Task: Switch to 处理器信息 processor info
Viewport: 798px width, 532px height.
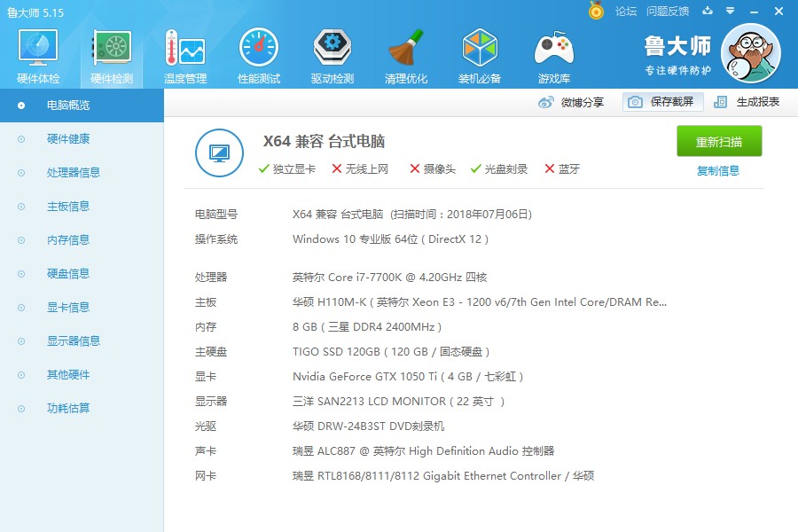Action: coord(74,173)
